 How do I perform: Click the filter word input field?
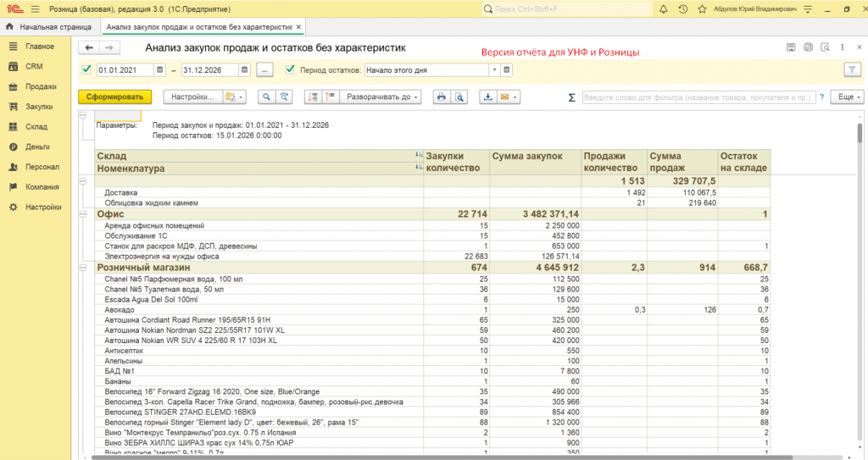pos(698,97)
